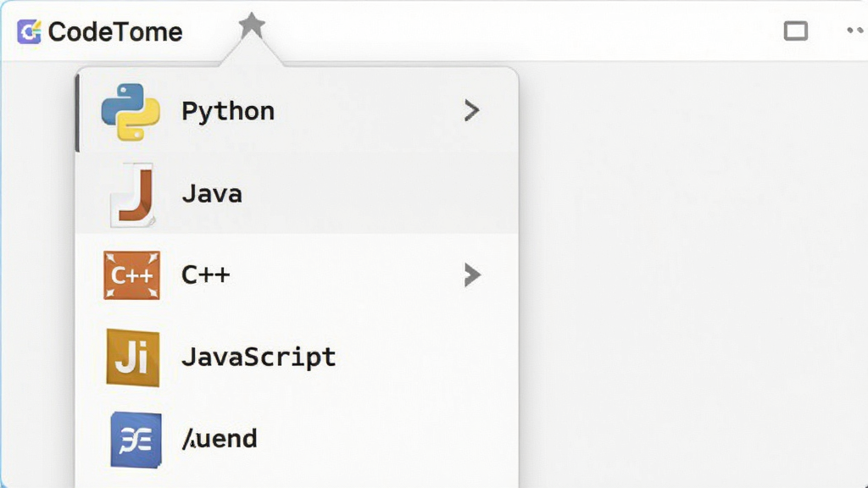Click the orange C++ icon

pyautogui.click(x=131, y=275)
